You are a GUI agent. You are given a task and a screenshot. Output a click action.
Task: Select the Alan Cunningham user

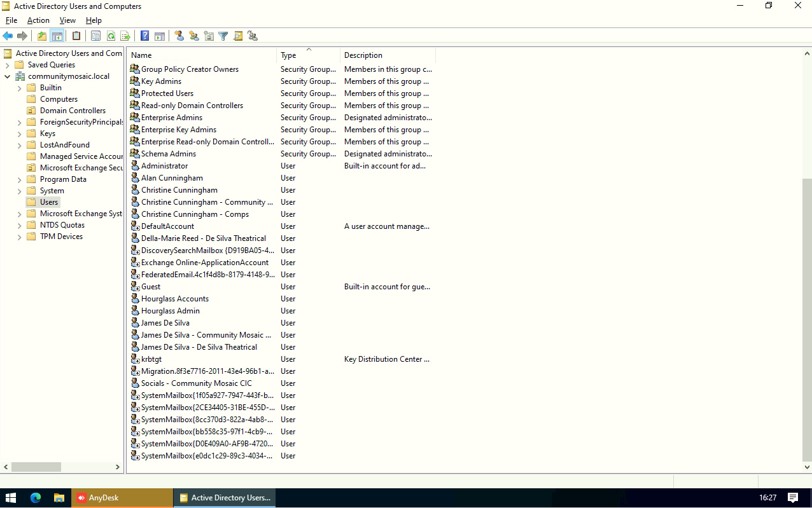172,178
